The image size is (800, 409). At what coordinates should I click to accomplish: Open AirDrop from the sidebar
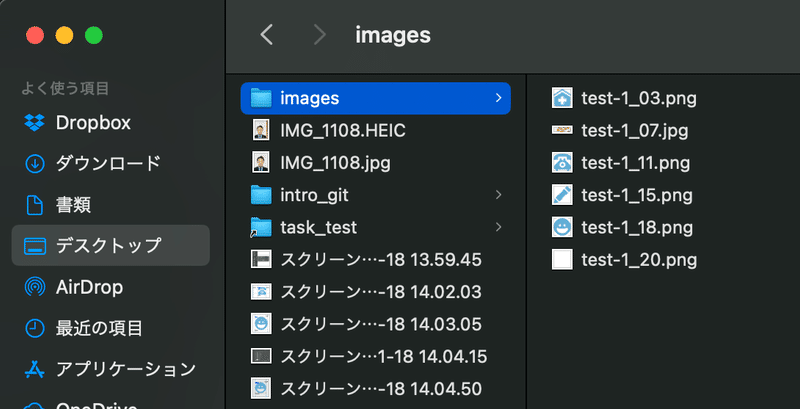pos(110,287)
